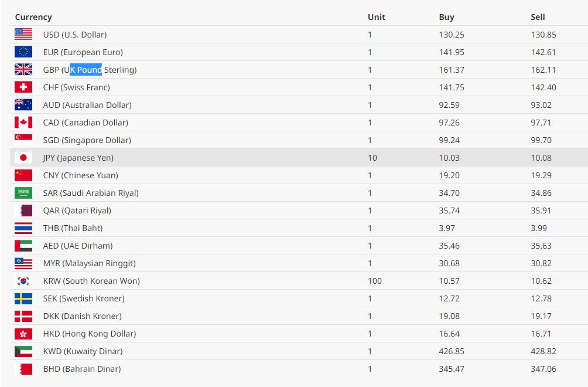Click the Currency column header

coord(33,17)
